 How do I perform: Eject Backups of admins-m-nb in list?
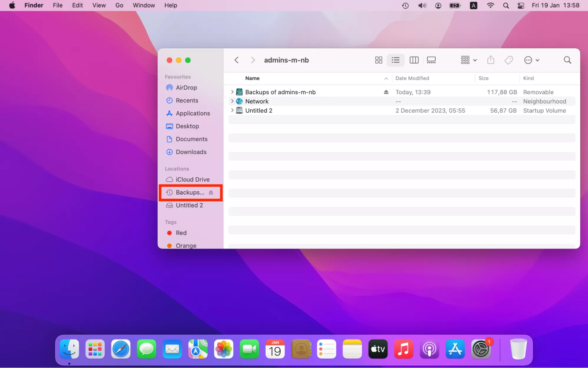point(386,92)
